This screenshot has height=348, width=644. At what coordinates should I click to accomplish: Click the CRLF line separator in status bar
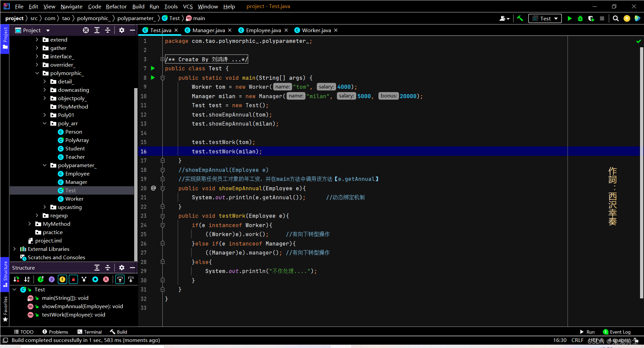pyautogui.click(x=577, y=340)
